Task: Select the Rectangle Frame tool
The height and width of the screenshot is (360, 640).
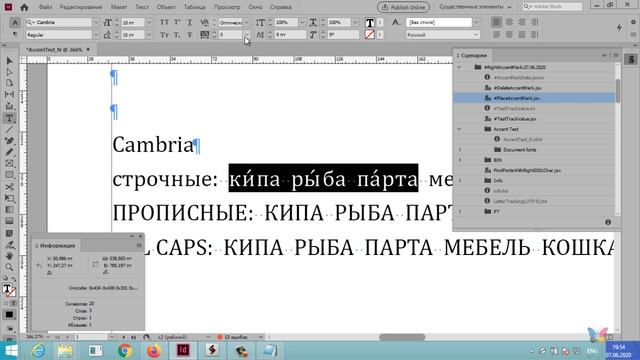Action: pos(9,164)
